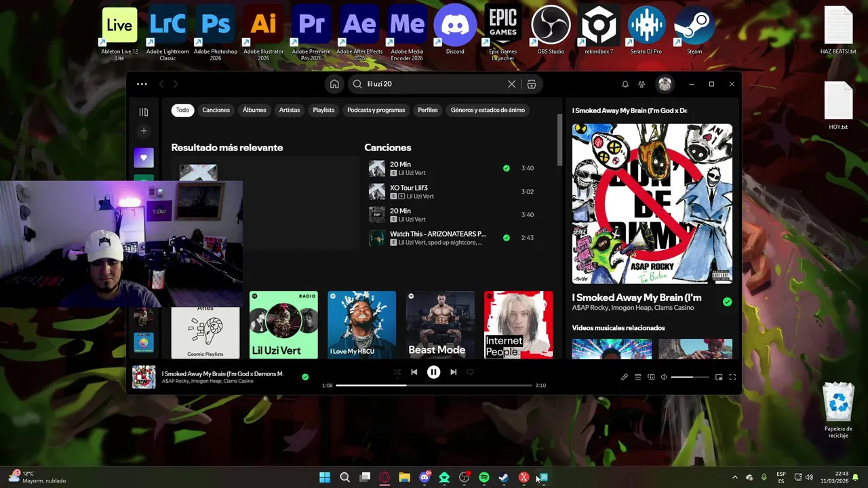Select the Géneros y estados de ánimo chip
Viewport: 868px width, 488px height.
point(488,110)
